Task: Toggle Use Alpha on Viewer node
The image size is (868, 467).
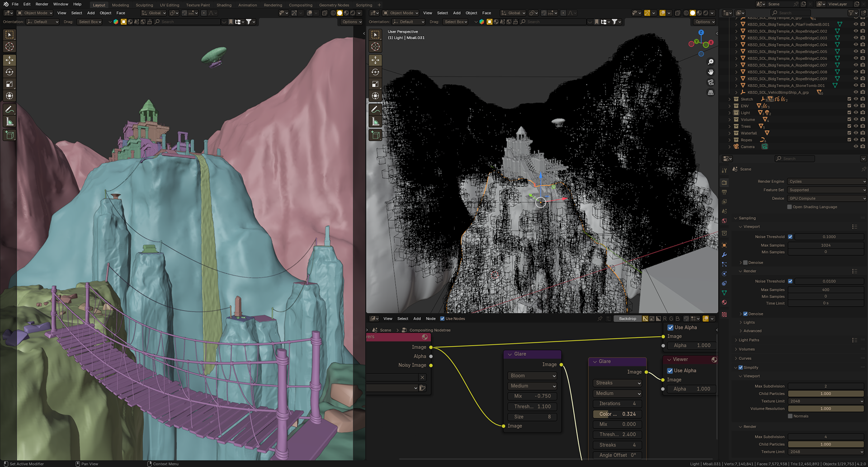Action: [x=670, y=371]
